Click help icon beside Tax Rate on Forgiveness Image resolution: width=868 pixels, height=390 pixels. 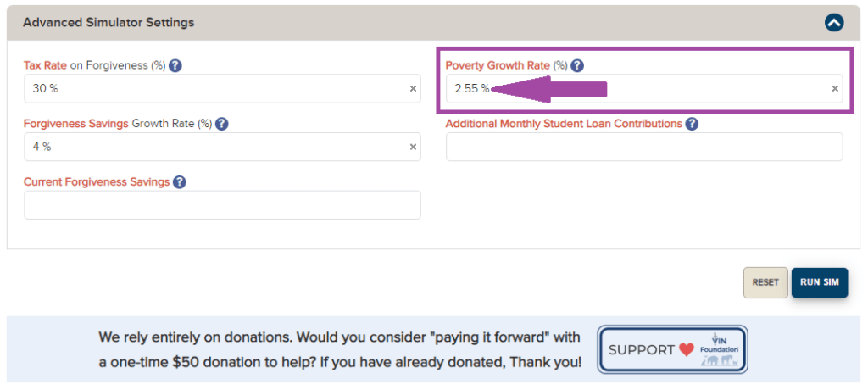pyautogui.click(x=175, y=65)
